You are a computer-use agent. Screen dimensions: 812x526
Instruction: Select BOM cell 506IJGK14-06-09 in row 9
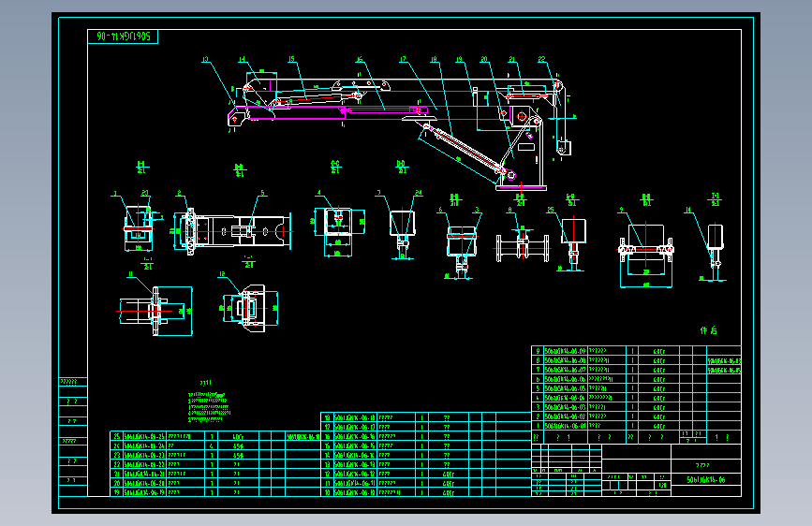(x=565, y=350)
